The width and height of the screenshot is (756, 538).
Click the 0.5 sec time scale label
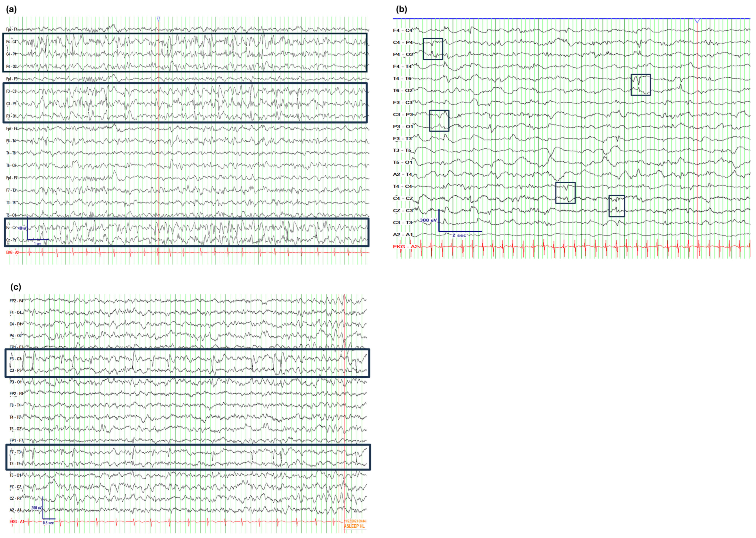pos(48,523)
